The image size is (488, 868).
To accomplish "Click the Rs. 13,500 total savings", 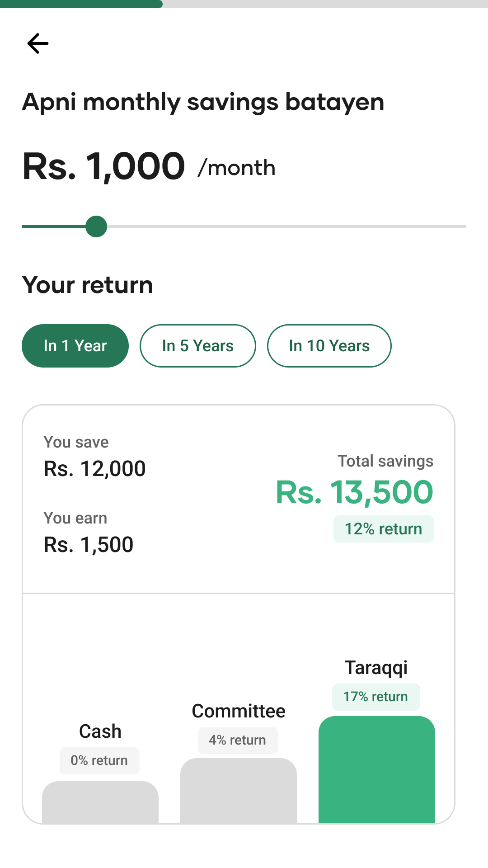I will pyautogui.click(x=355, y=492).
